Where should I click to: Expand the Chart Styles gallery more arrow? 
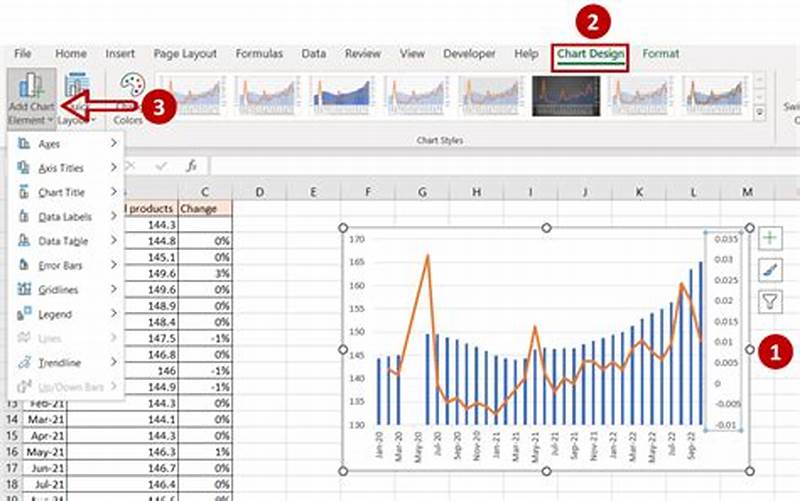coord(760,112)
